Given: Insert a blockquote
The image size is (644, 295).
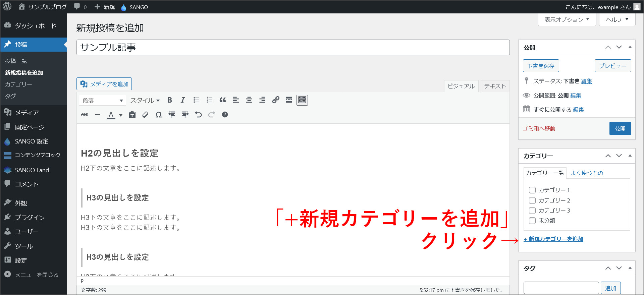Looking at the screenshot, I should (x=222, y=100).
